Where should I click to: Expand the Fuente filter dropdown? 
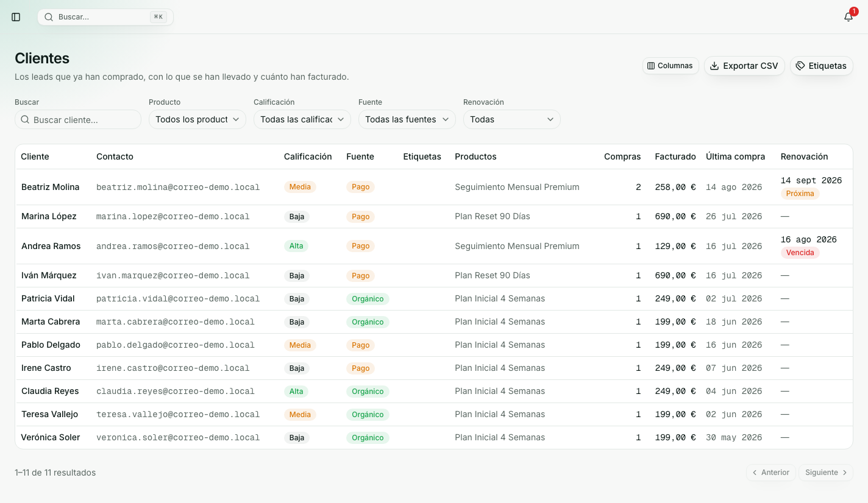407,119
